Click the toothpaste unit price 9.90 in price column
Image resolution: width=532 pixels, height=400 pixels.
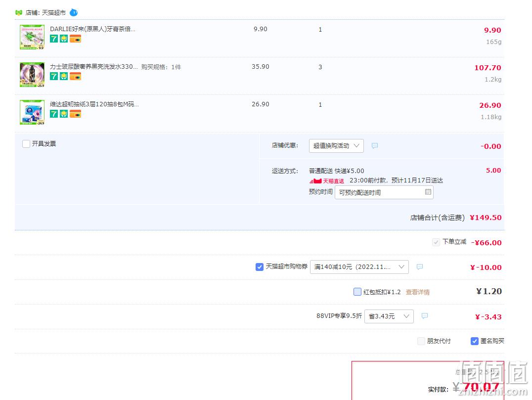(261, 29)
